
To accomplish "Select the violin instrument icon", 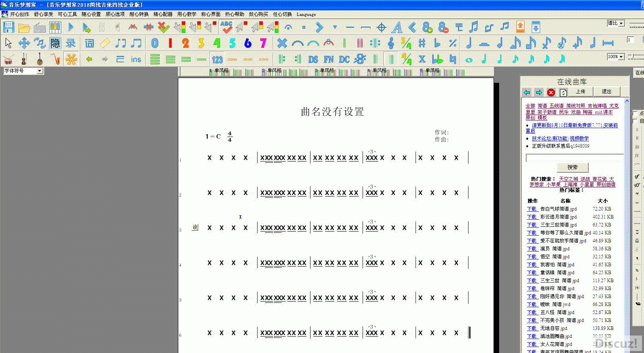I will pyautogui.click(x=24, y=59).
